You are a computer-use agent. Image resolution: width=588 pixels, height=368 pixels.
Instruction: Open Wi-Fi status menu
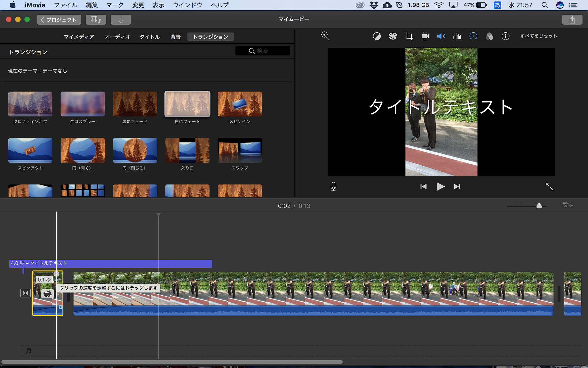[439, 5]
